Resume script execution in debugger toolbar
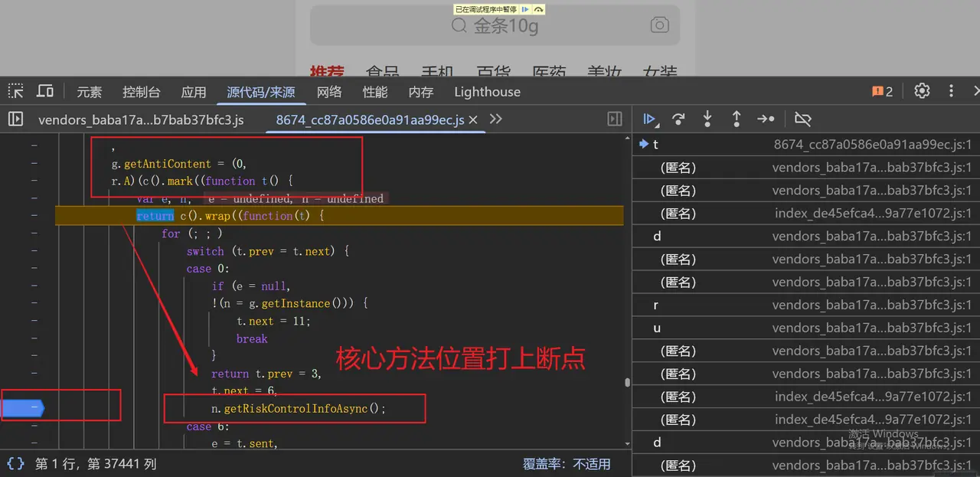The image size is (980, 477). tap(648, 119)
